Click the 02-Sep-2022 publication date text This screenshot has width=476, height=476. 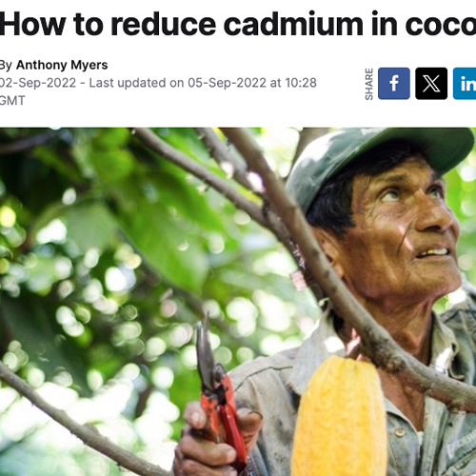[38, 83]
